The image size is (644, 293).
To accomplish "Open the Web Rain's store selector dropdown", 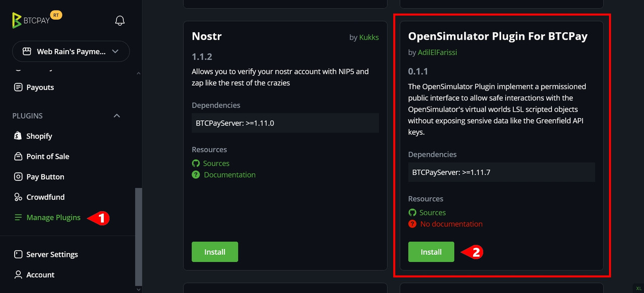I will click(71, 51).
